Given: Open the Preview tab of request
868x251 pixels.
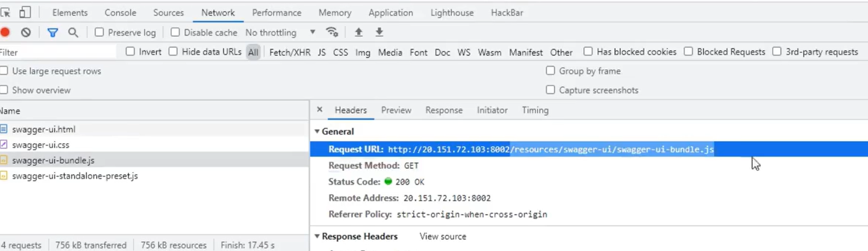Looking at the screenshot, I should point(396,110).
